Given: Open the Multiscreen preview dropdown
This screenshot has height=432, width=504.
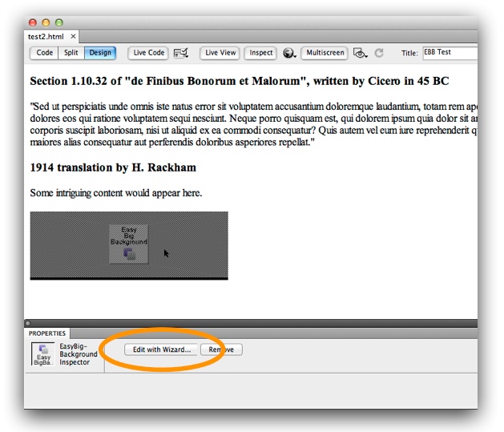Looking at the screenshot, I should point(325,53).
